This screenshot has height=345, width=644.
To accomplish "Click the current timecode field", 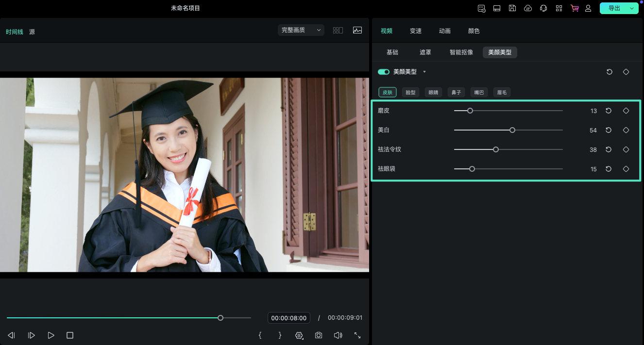I will (289, 318).
